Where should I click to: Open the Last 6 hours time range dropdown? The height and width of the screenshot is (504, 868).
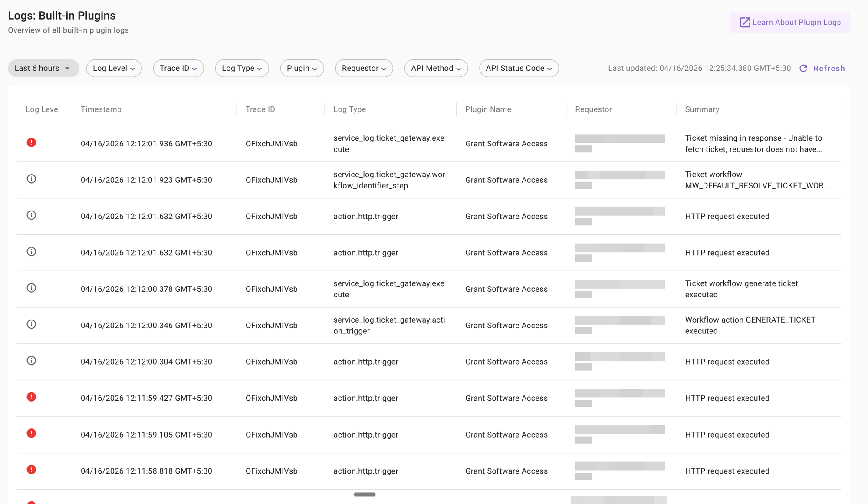click(x=43, y=68)
